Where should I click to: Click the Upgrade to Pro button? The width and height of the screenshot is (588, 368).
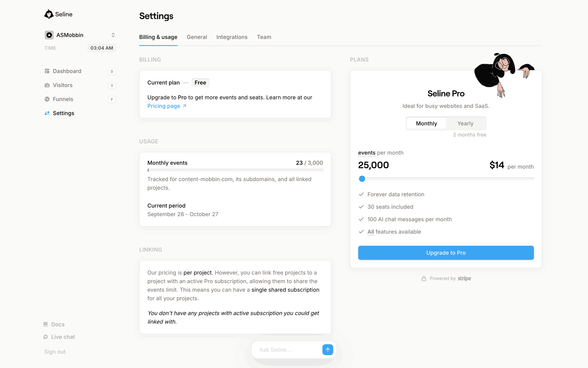coord(446,253)
